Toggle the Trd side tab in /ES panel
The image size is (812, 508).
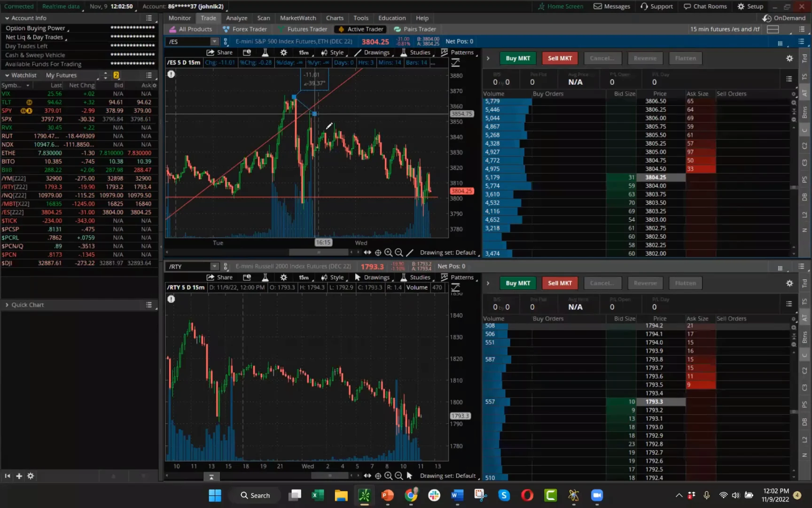tap(804, 58)
